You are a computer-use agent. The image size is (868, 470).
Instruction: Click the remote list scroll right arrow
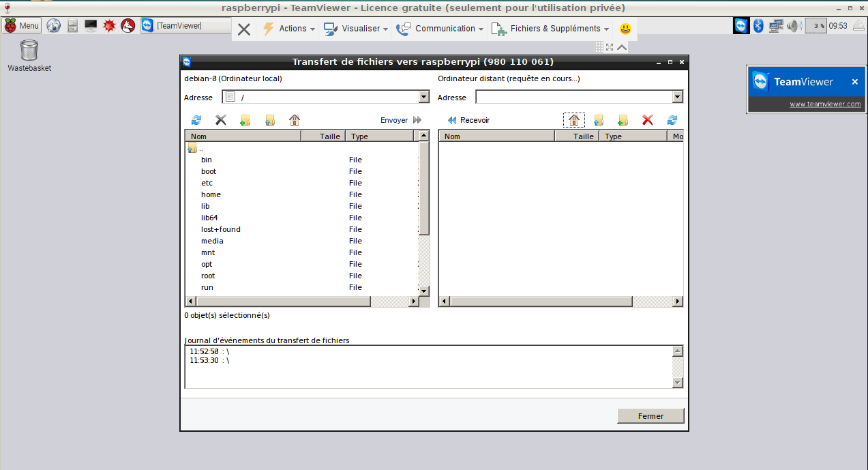(x=678, y=302)
